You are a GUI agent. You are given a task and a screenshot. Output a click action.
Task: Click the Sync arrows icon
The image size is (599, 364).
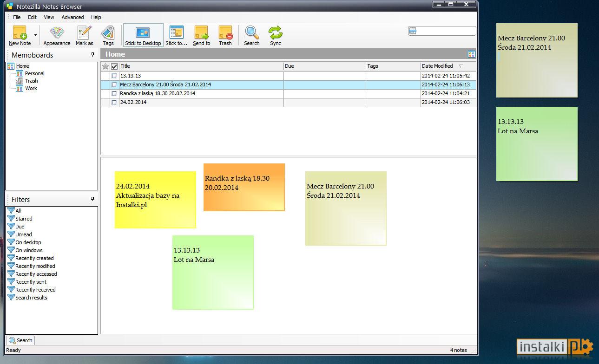tap(276, 36)
